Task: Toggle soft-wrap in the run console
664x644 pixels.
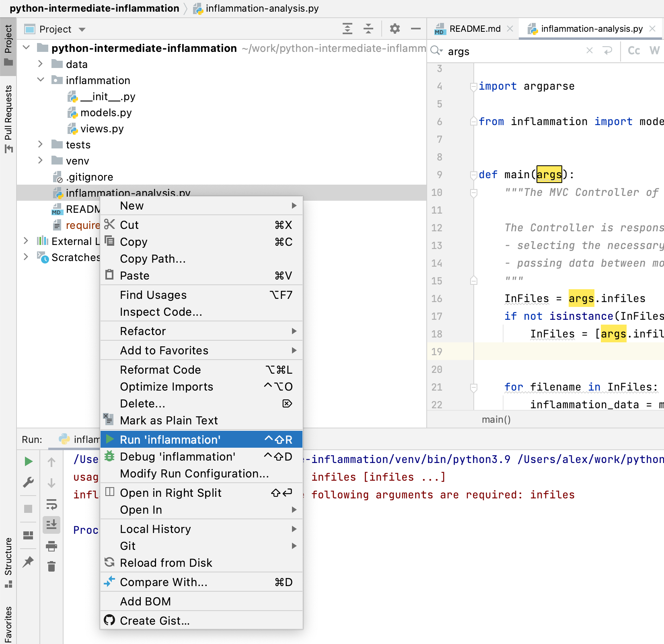Action: 52,504
